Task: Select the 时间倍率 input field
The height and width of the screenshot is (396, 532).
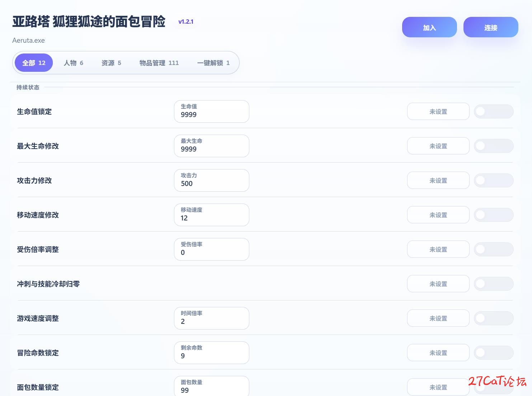Action: 211,321
